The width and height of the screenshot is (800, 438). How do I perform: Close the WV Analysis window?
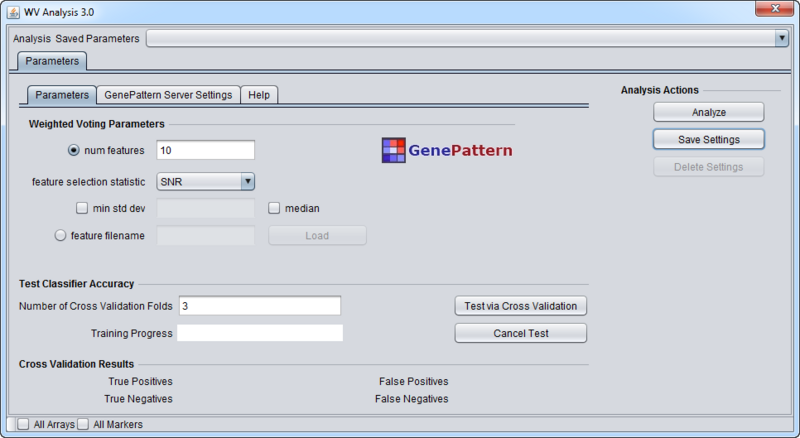774,9
